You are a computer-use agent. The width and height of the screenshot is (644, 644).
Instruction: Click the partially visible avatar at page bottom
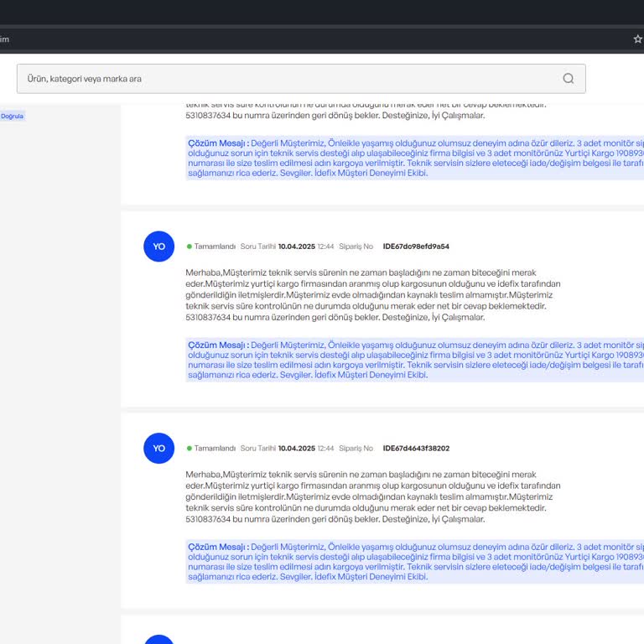[159, 640]
